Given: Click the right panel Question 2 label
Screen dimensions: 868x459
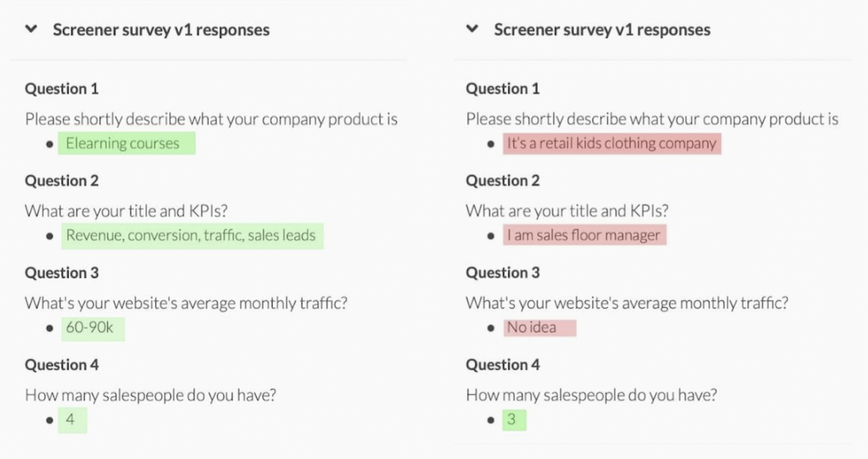Looking at the screenshot, I should pyautogui.click(x=503, y=180).
